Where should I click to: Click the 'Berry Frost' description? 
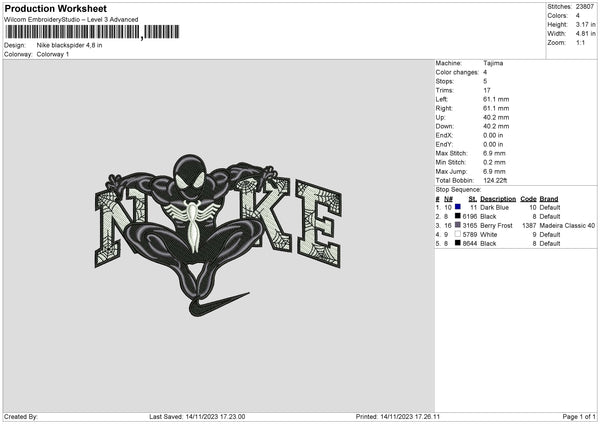pyautogui.click(x=496, y=225)
